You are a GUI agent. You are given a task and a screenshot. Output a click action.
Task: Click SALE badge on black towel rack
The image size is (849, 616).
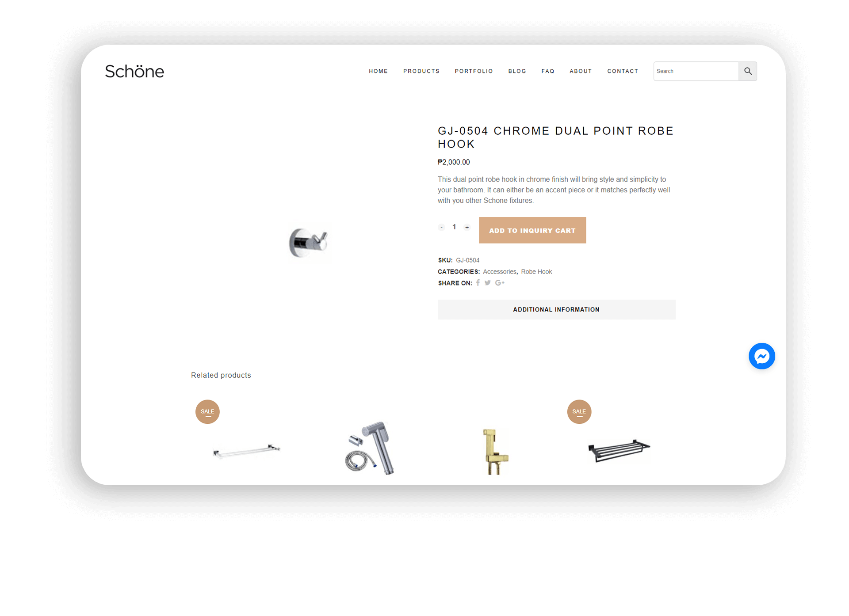coord(579,412)
